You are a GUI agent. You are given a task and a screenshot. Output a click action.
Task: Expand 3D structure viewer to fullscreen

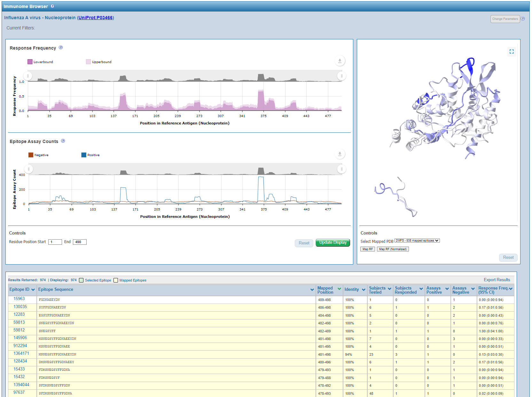512,52
